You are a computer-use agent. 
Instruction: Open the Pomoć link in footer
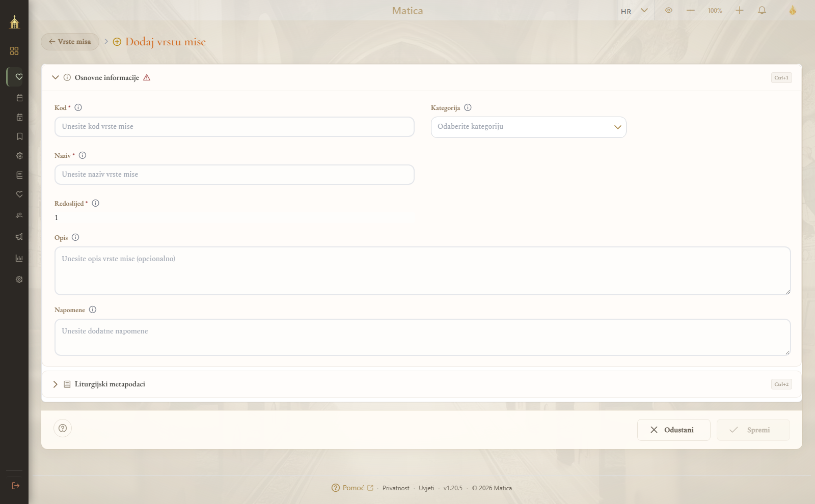[x=352, y=488]
